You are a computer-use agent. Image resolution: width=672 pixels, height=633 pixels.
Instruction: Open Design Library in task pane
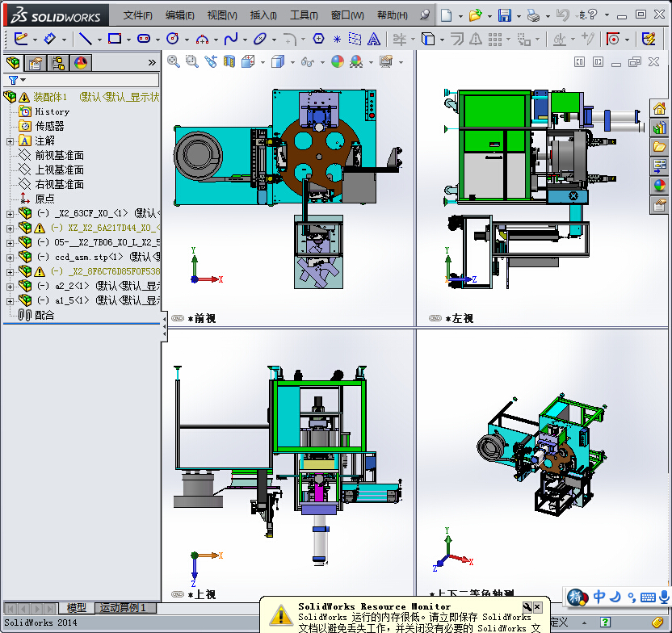pyautogui.click(x=659, y=128)
